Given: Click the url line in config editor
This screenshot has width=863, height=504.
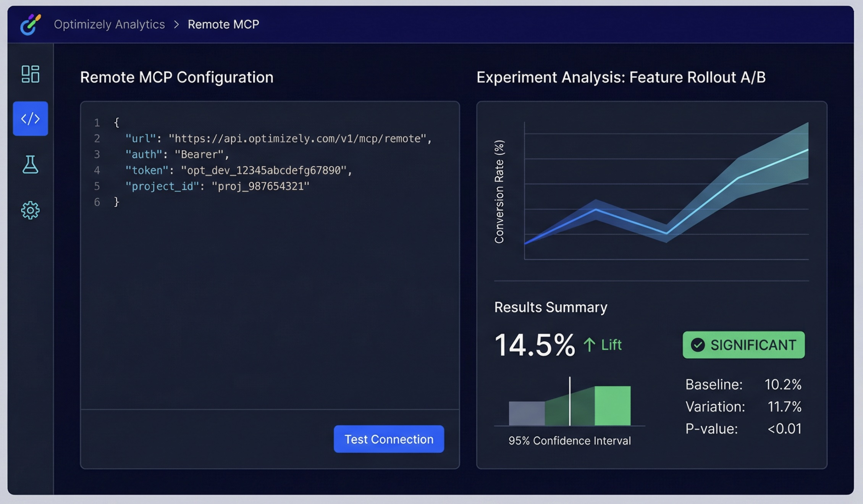Looking at the screenshot, I should pos(278,139).
